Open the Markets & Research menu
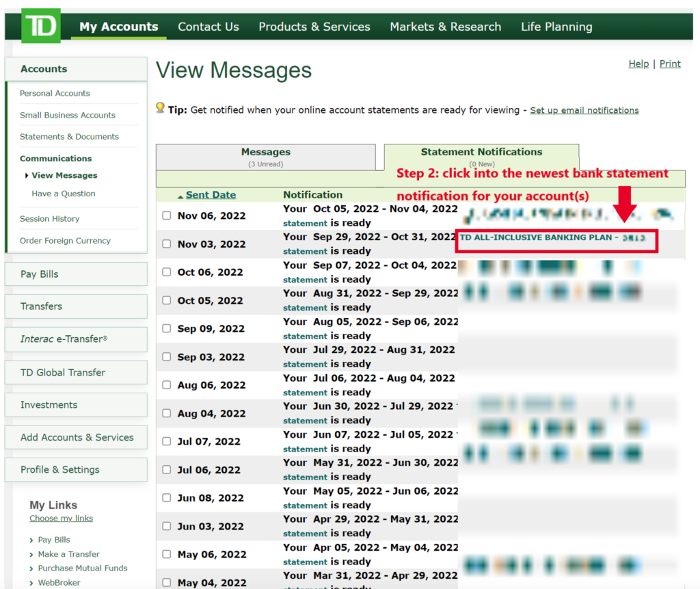Image resolution: width=700 pixels, height=589 pixels. [445, 27]
